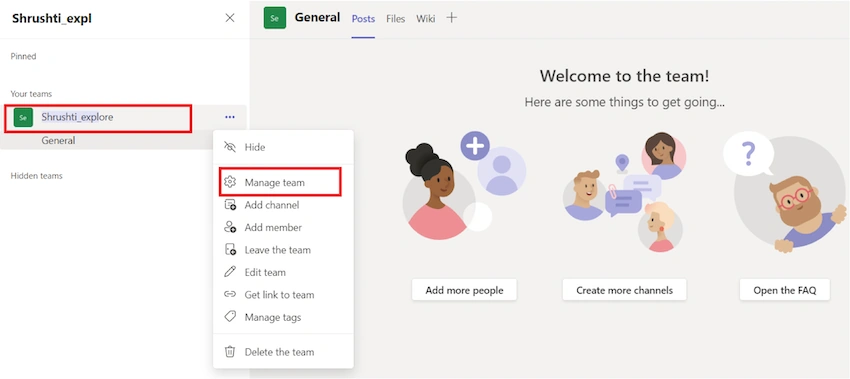850x379 pixels.
Task: Open the Wiki tab
Action: [x=426, y=19]
